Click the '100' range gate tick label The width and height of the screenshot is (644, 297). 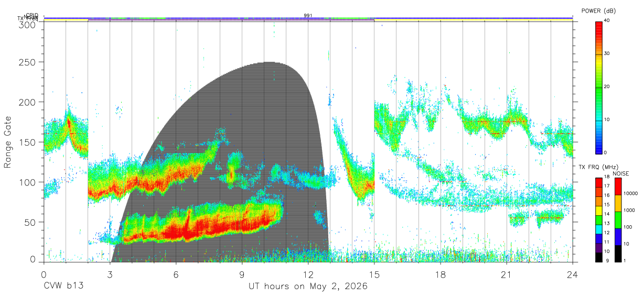[27, 182]
